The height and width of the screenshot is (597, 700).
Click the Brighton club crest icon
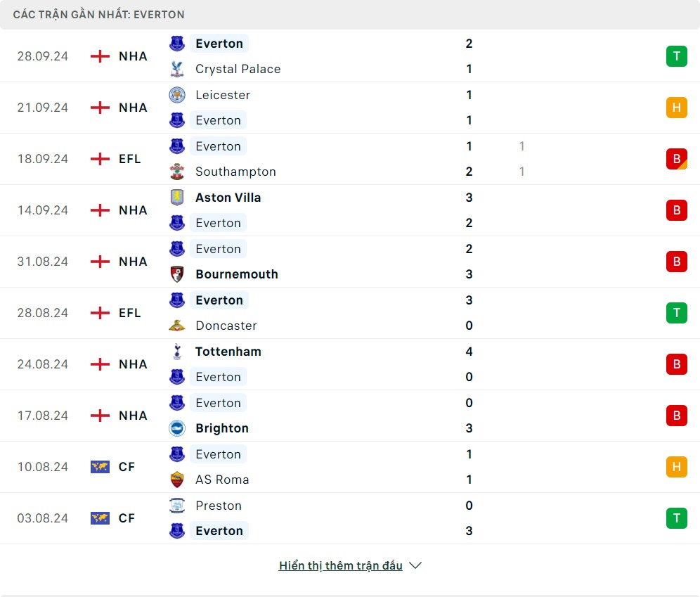coord(177,428)
